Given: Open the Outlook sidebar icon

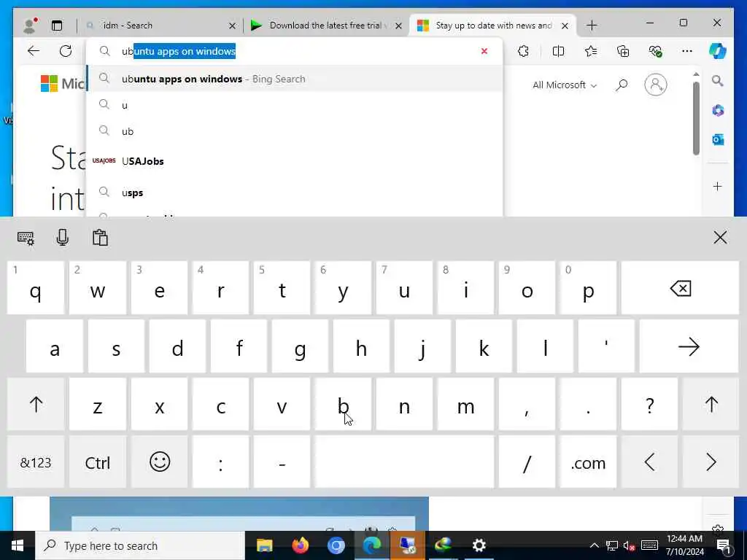Looking at the screenshot, I should (718, 139).
